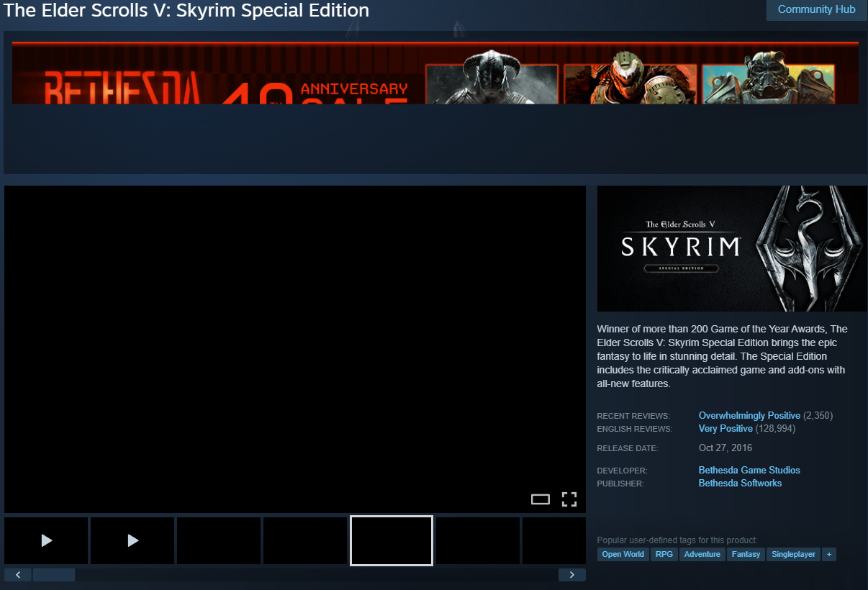View Overwhelmingly Positive recent reviews

pos(749,416)
